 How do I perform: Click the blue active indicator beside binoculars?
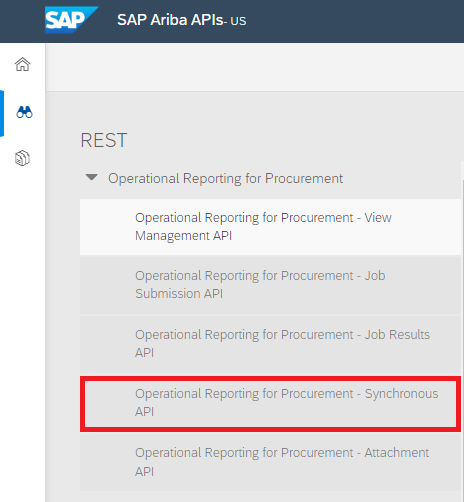point(2,113)
